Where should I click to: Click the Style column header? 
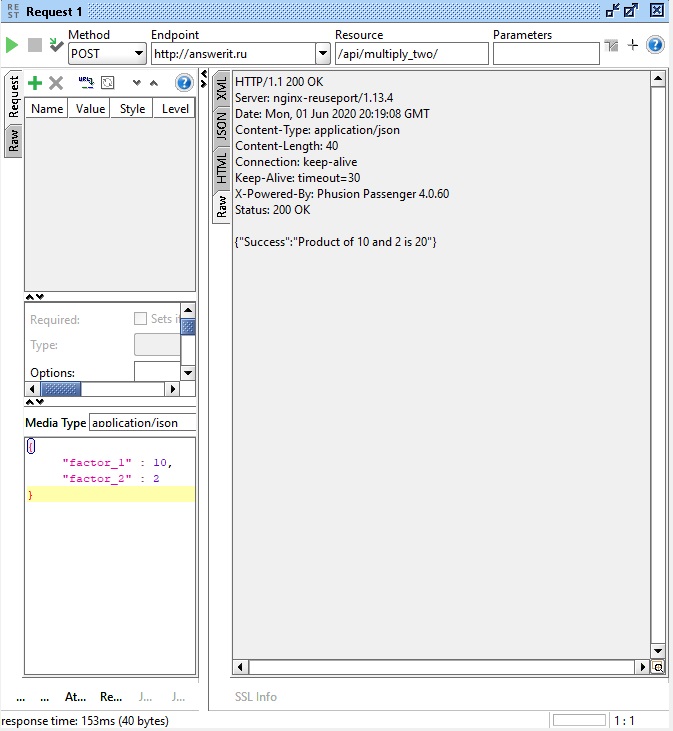[132, 109]
